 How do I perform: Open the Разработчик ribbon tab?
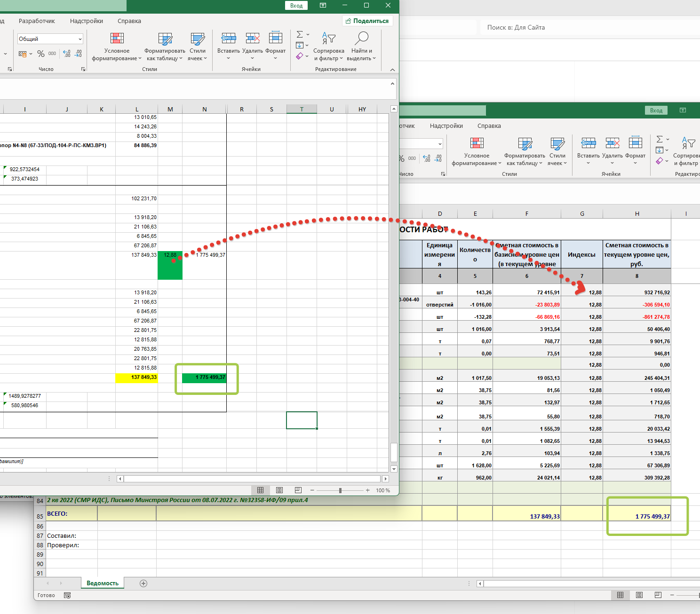click(37, 21)
